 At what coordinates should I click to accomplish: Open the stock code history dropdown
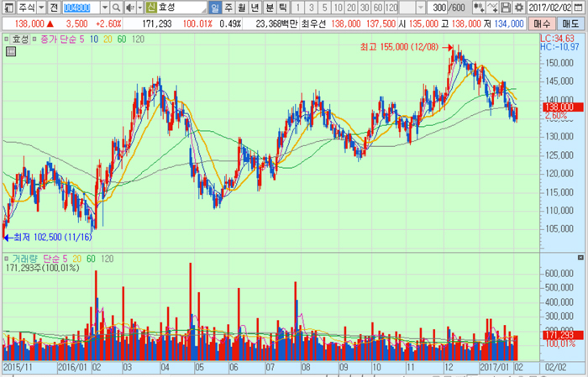[x=104, y=7]
